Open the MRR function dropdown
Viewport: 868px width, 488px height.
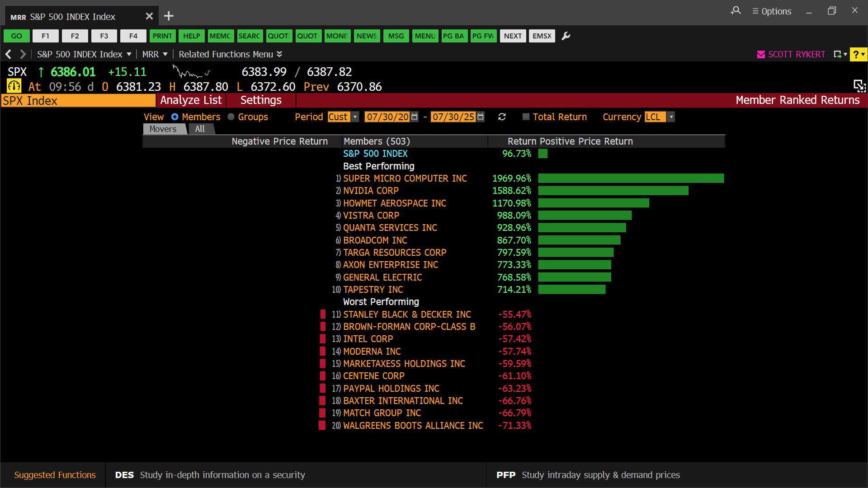[155, 54]
